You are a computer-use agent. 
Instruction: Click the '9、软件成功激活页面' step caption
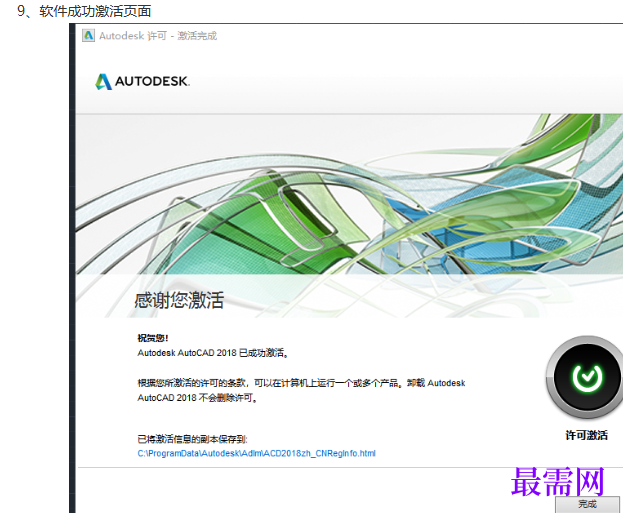pyautogui.click(x=84, y=11)
